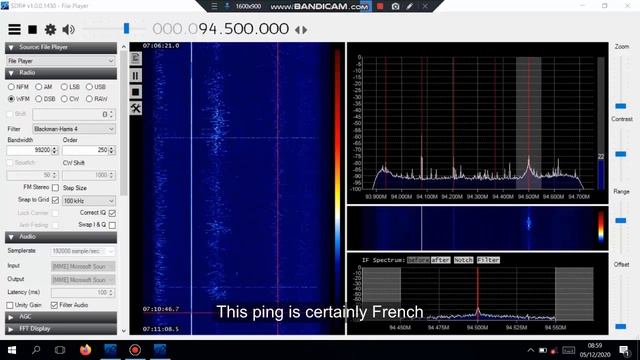This screenshot has width=640, height=360.
Task: Stop the radio with the square stop icon
Action: (x=33, y=29)
